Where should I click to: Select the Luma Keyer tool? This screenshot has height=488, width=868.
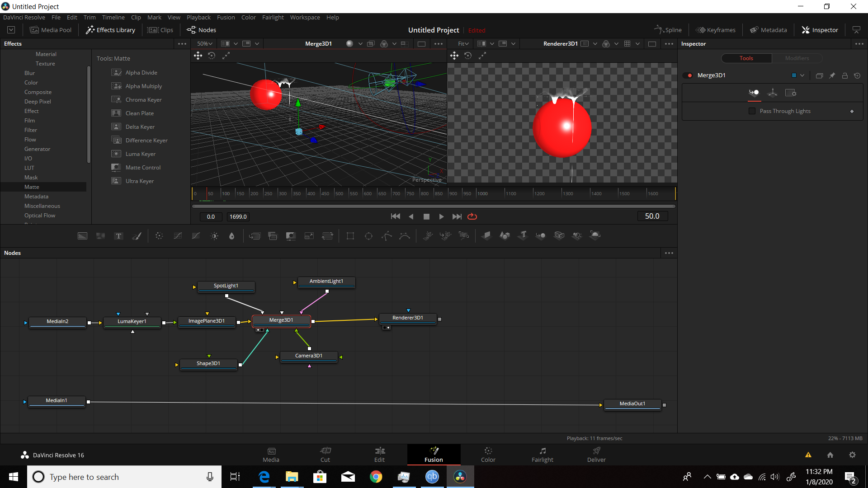coord(140,154)
